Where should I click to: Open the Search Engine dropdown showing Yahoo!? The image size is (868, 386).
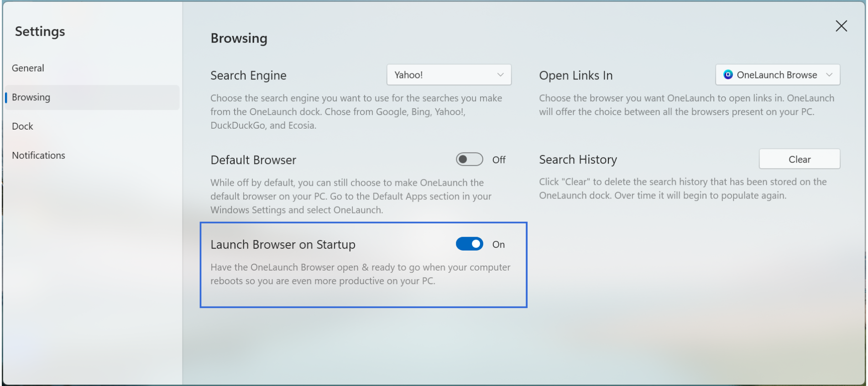point(449,75)
